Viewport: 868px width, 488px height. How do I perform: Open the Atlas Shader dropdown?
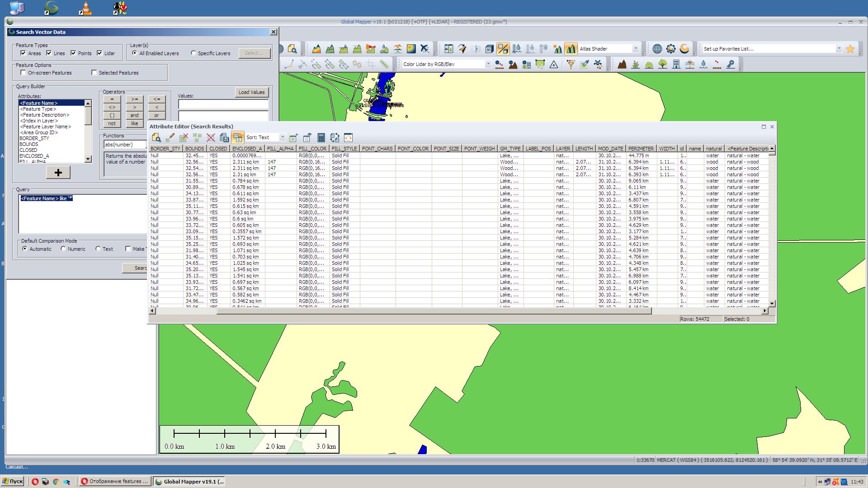pyautogui.click(x=635, y=49)
